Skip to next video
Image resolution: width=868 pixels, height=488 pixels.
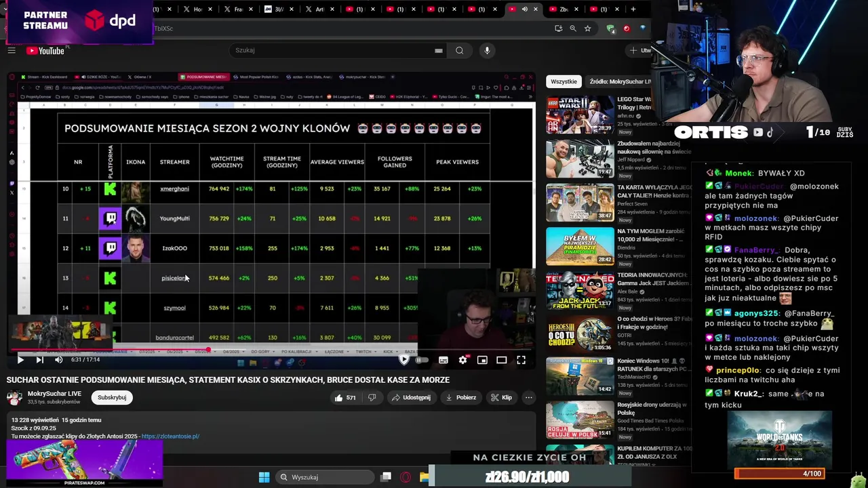(39, 360)
